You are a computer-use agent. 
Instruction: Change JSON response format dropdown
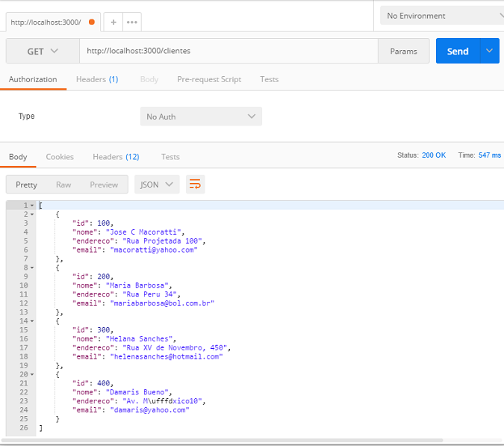click(157, 185)
